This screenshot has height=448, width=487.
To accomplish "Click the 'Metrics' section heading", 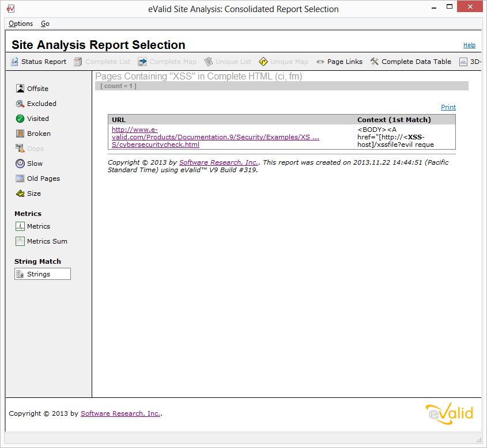I will point(28,214).
